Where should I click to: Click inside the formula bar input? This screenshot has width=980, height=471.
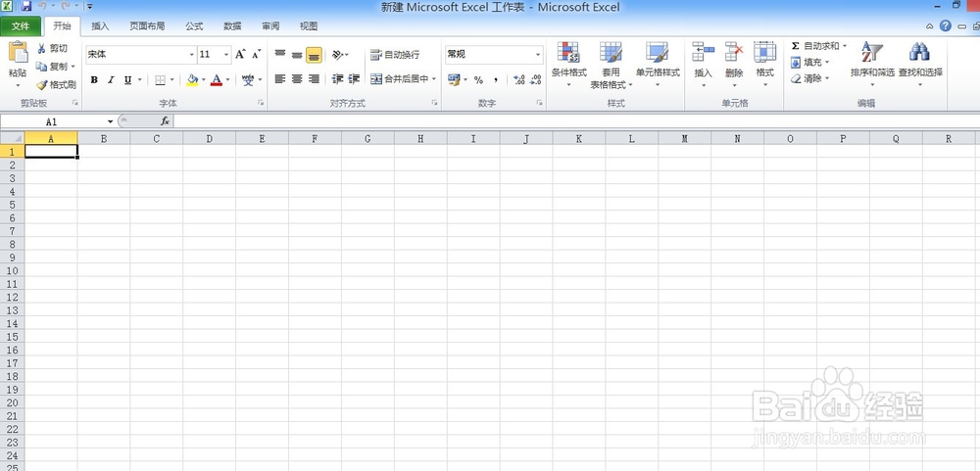pos(575,121)
